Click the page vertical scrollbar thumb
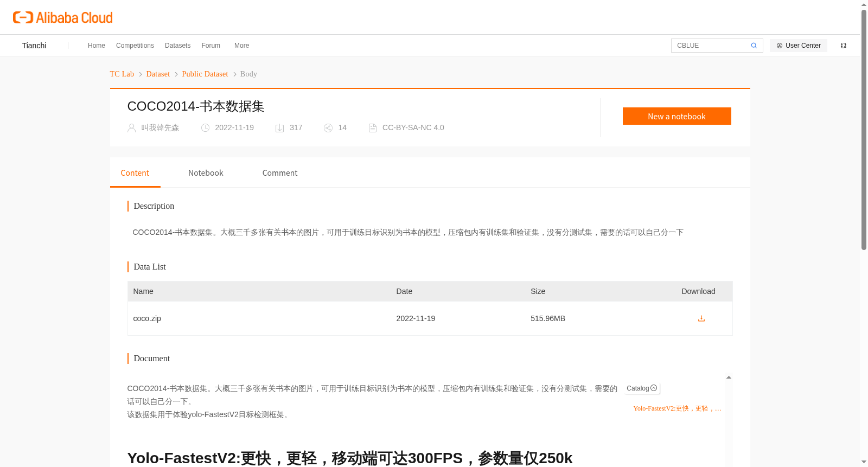Screen dimensions: 868x467 pyautogui.click(x=864, y=129)
